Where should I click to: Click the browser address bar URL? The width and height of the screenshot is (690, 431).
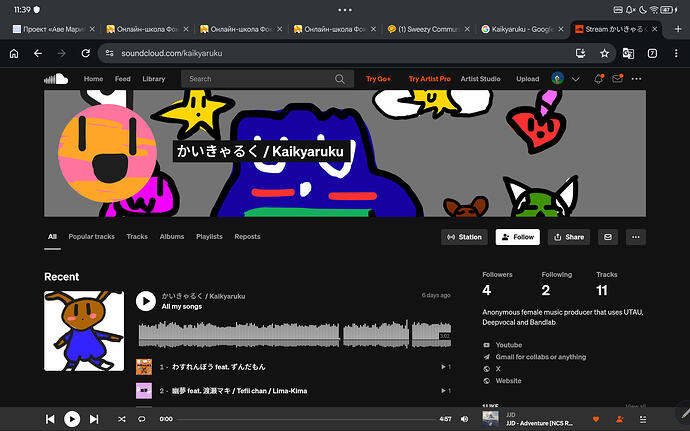point(172,53)
